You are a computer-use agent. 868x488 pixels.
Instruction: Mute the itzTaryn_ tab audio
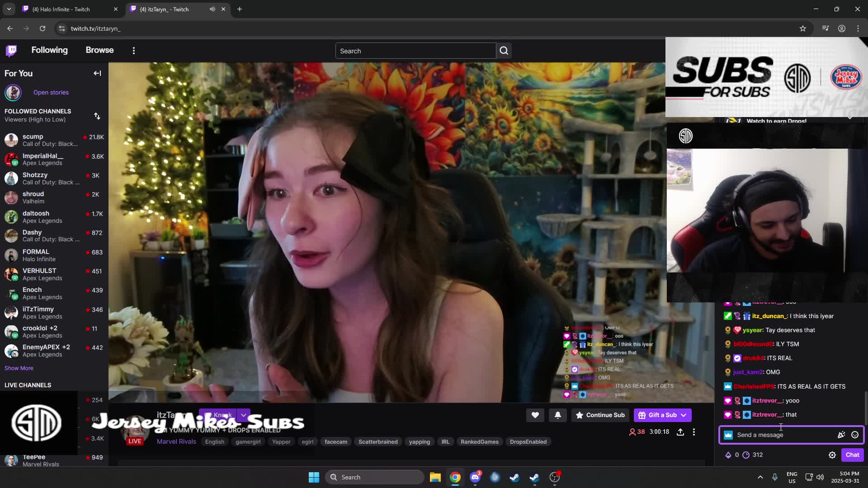212,9
